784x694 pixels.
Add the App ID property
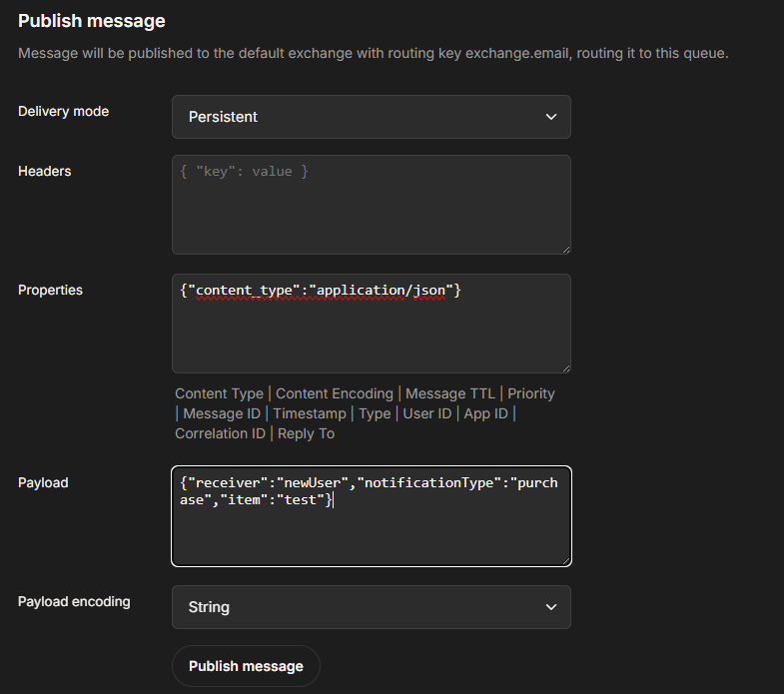pyautogui.click(x=486, y=413)
